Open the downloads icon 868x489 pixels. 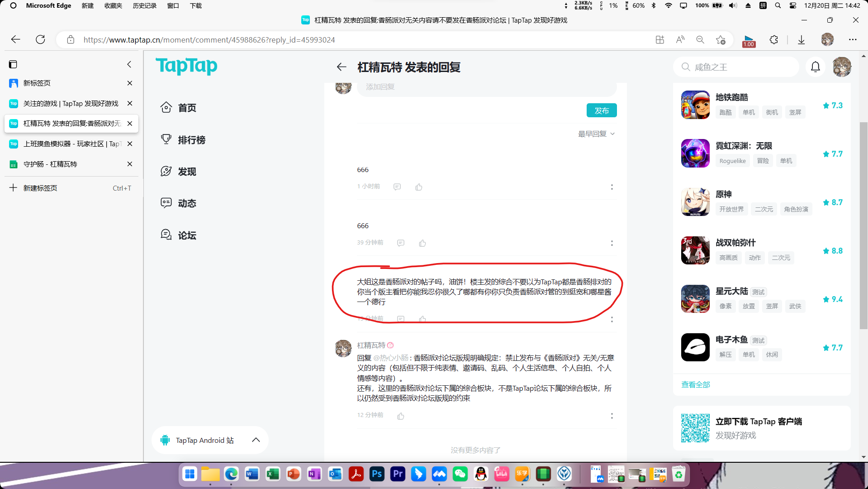coord(801,40)
